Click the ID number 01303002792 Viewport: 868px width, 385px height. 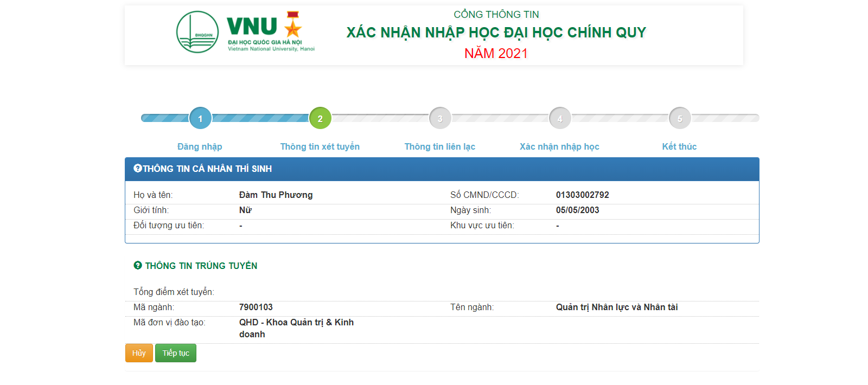(x=583, y=195)
